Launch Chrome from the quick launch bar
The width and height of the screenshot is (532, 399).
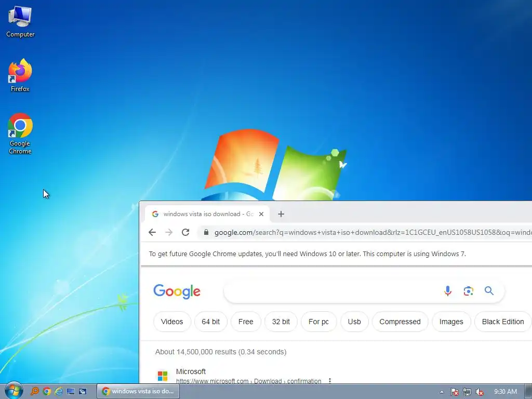[x=47, y=391]
